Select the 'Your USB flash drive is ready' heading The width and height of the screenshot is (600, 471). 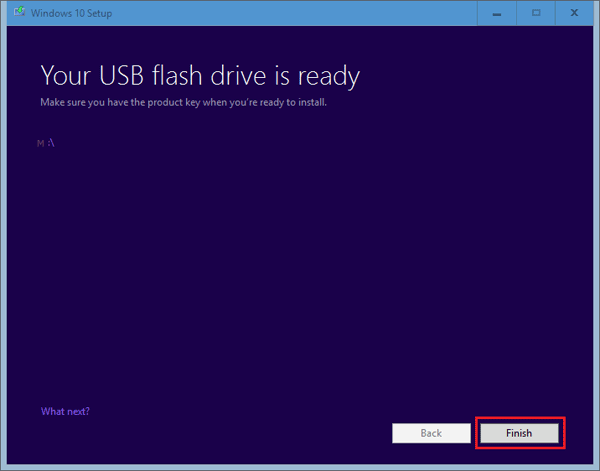pyautogui.click(x=200, y=75)
